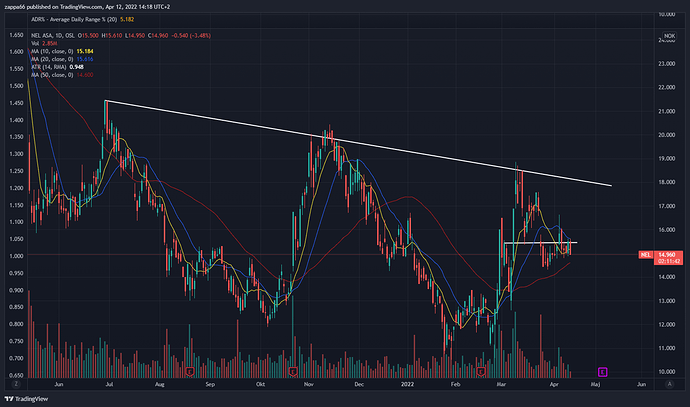This screenshot has height=407, width=690.
Task: Click the Apr label on time axis
Action: click(554, 384)
